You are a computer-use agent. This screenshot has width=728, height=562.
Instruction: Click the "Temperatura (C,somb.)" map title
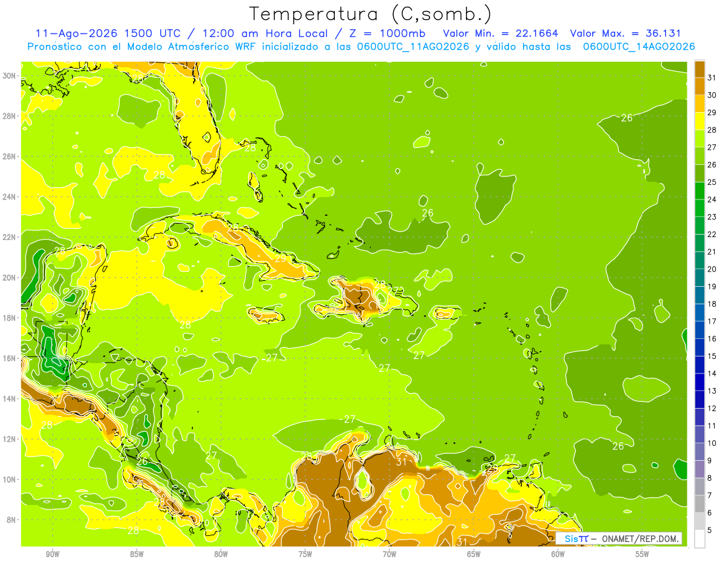[370, 14]
